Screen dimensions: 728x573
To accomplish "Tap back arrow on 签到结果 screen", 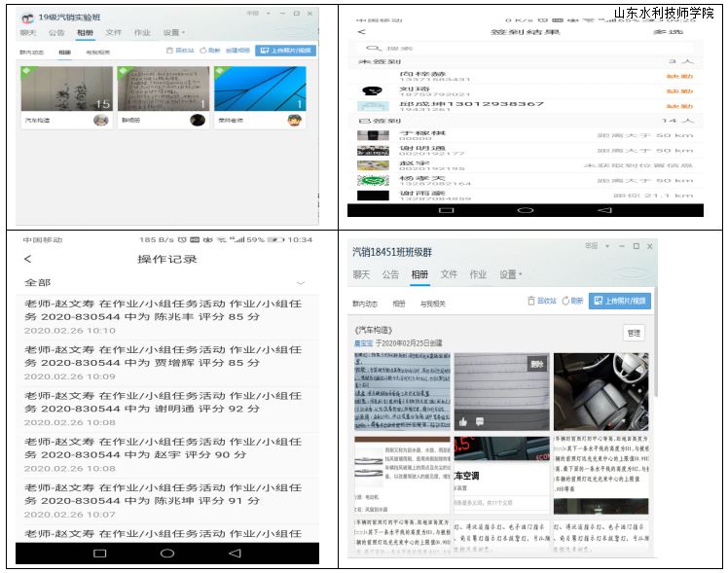I will click(x=362, y=31).
